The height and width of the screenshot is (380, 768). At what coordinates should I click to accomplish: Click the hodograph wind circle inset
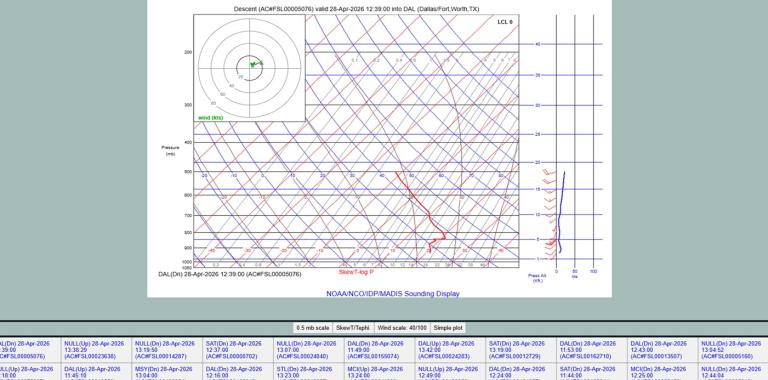click(x=249, y=68)
